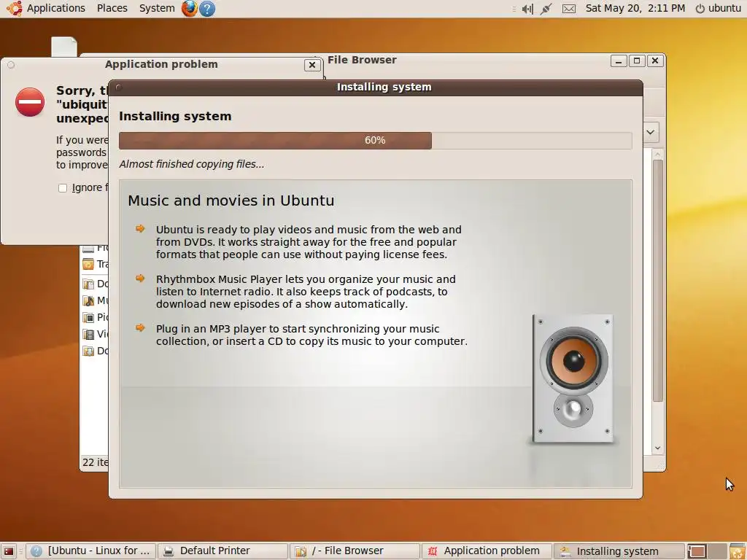Close the File Browser window

655,61
